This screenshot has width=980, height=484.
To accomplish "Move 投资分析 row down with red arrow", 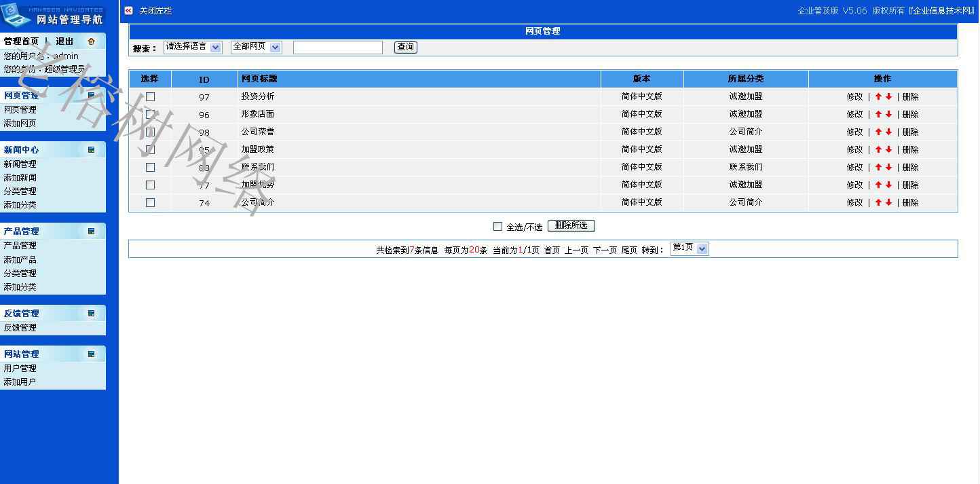I will click(888, 96).
